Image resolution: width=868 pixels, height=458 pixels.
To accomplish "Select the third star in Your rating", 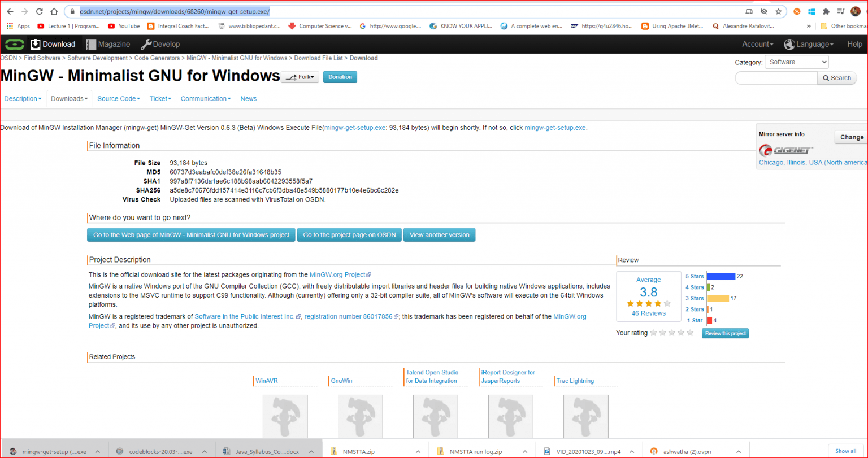I will click(x=672, y=333).
